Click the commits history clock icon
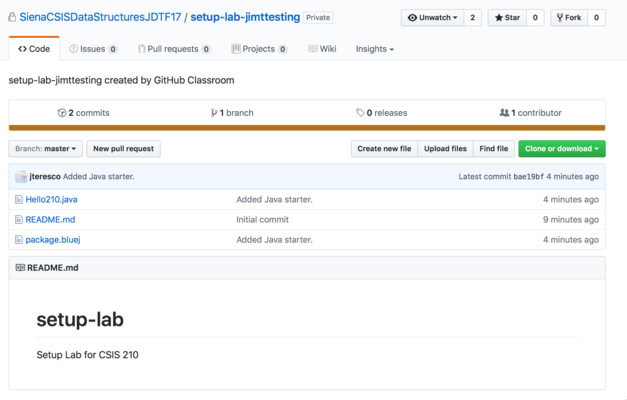The width and height of the screenshot is (627, 400). (62, 113)
